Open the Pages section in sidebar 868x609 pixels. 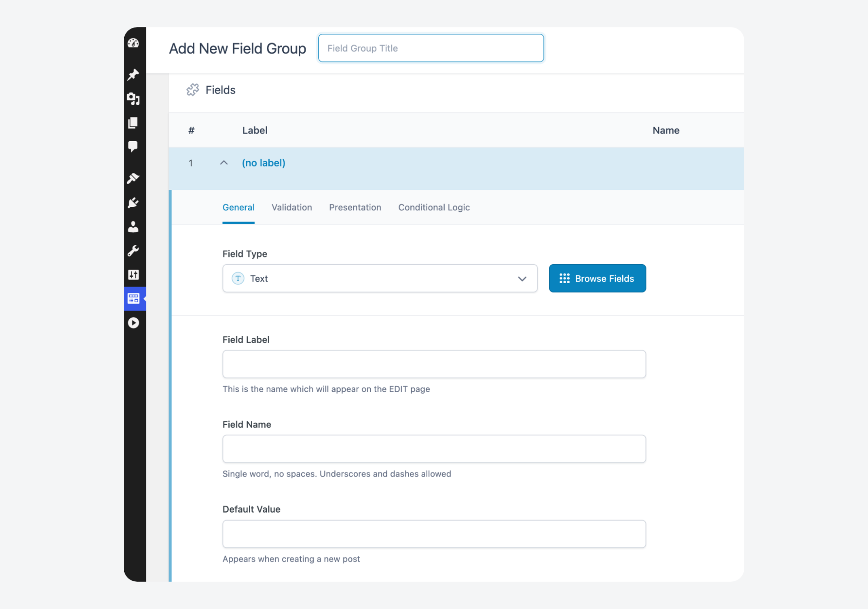134,123
